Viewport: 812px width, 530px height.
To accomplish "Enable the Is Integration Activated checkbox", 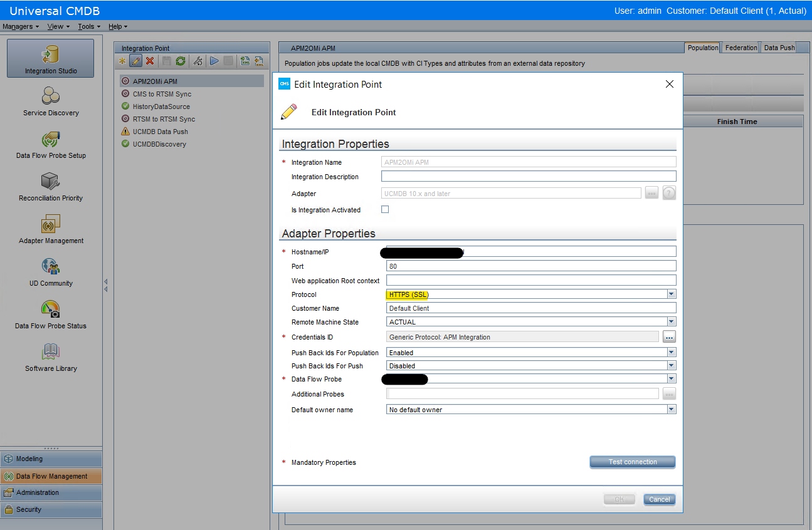I will coord(385,209).
